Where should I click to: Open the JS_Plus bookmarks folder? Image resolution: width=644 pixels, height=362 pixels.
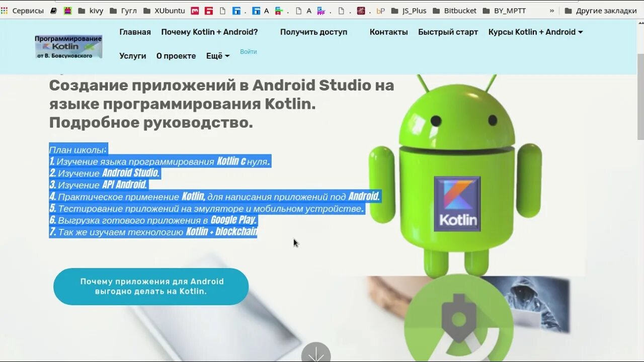(x=409, y=11)
